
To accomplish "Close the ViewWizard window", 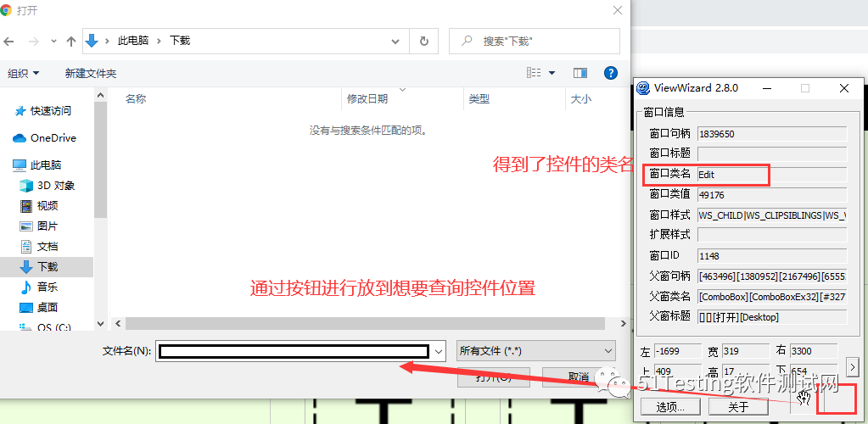I will (843, 88).
